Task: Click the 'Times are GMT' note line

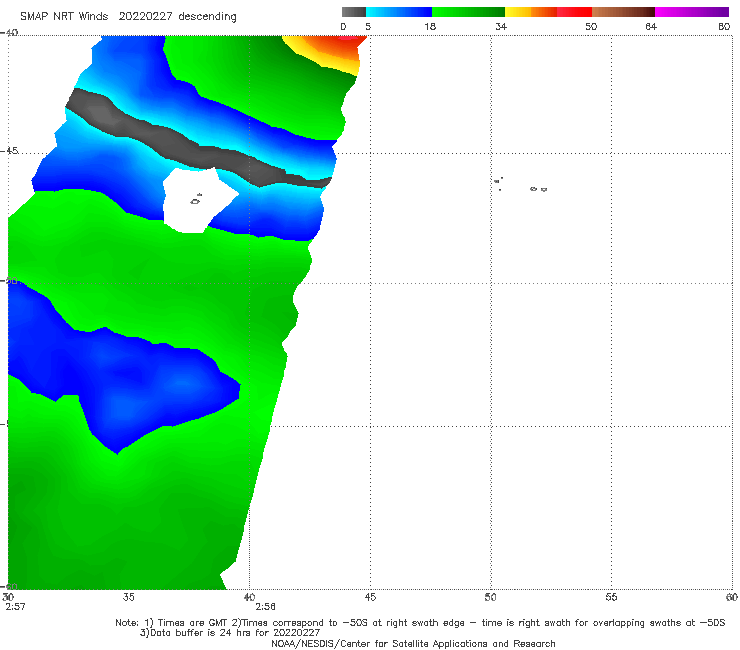Action: pyautogui.click(x=420, y=623)
